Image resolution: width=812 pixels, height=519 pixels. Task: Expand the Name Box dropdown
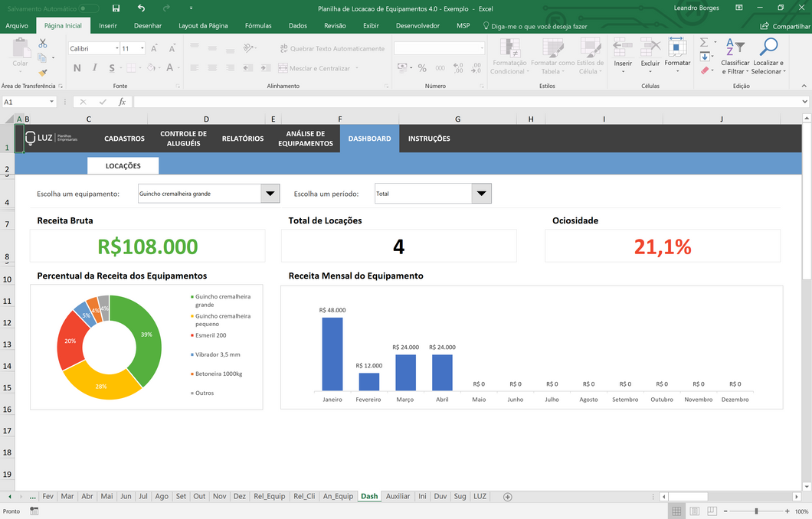coord(52,102)
